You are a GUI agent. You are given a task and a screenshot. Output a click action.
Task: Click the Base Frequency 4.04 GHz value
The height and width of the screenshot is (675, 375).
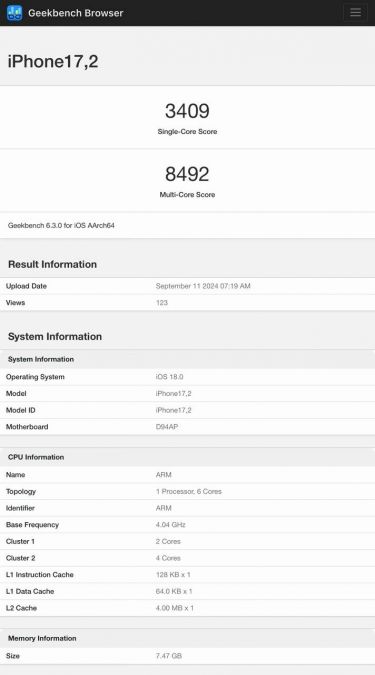(x=170, y=525)
